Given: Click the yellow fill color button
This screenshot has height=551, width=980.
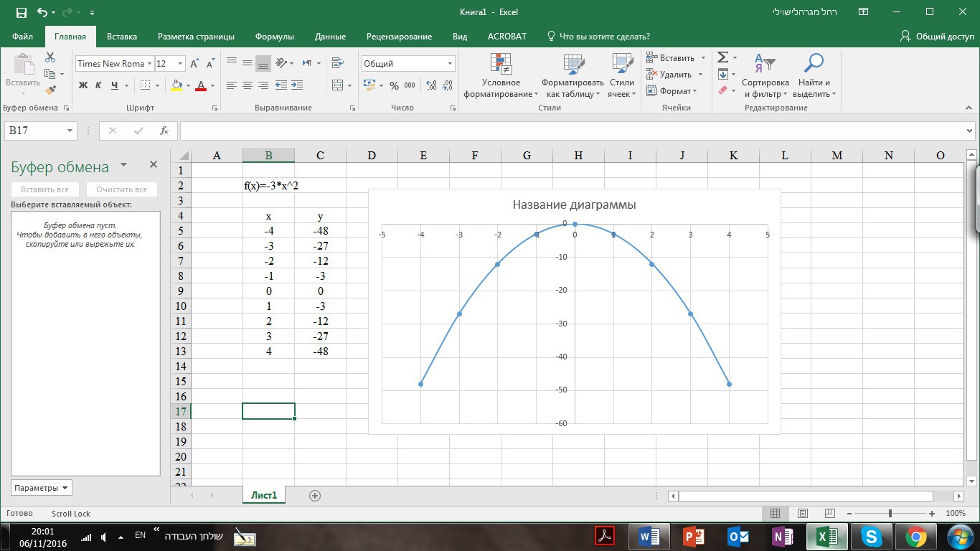Looking at the screenshot, I should (x=176, y=85).
